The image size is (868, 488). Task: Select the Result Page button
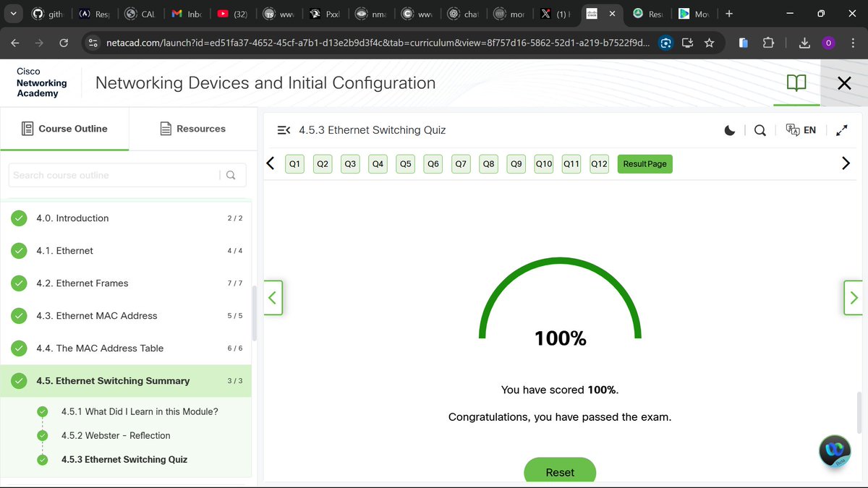pos(644,164)
